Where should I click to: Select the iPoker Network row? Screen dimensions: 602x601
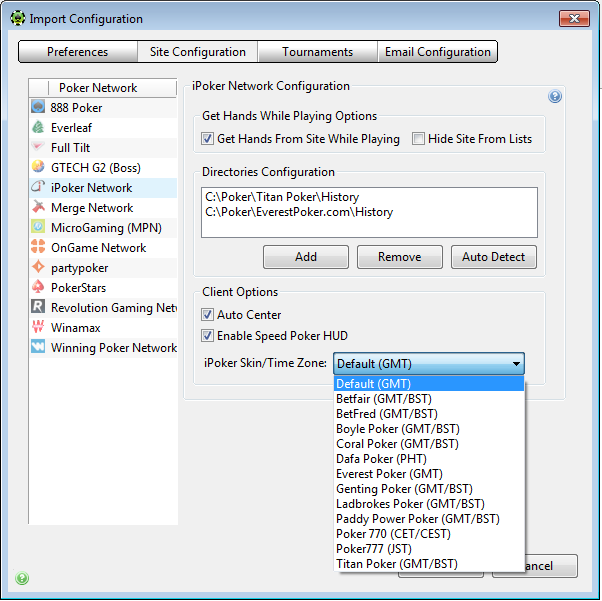[103, 187]
